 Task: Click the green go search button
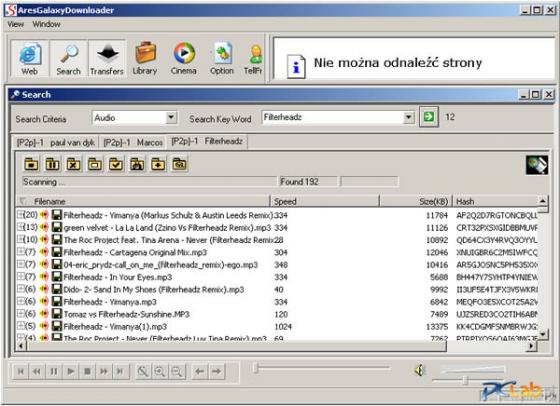point(429,117)
